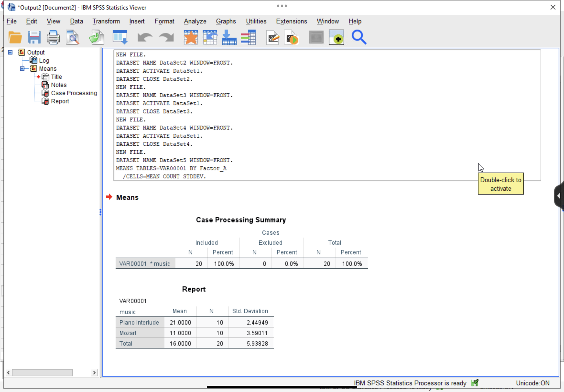This screenshot has width=564, height=392.
Task: Open the Analyze menu
Action: click(195, 21)
